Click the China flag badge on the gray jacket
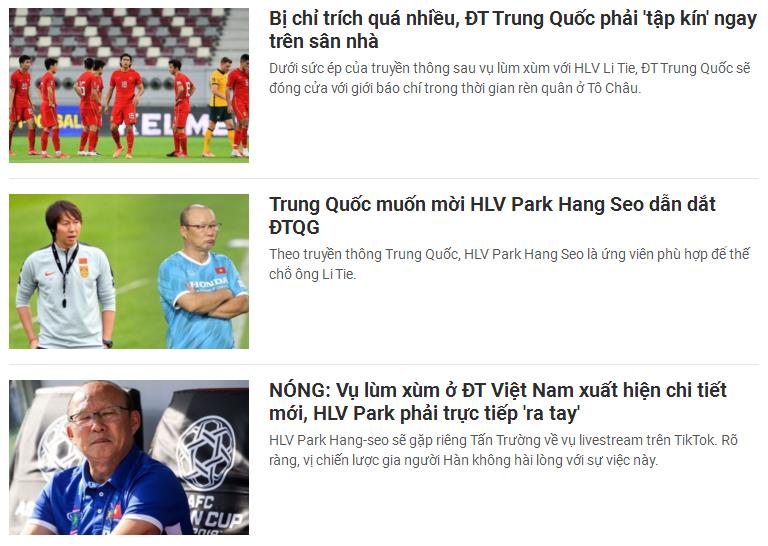The height and width of the screenshot is (546, 768). tap(84, 268)
